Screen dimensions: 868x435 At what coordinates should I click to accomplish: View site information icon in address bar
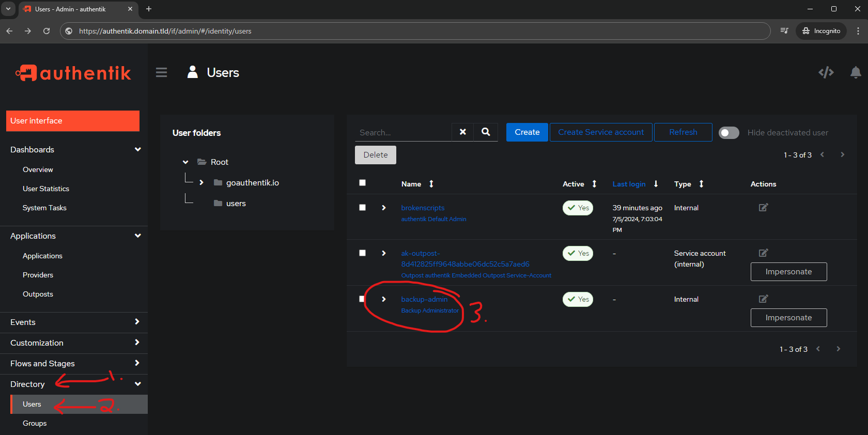tap(69, 31)
